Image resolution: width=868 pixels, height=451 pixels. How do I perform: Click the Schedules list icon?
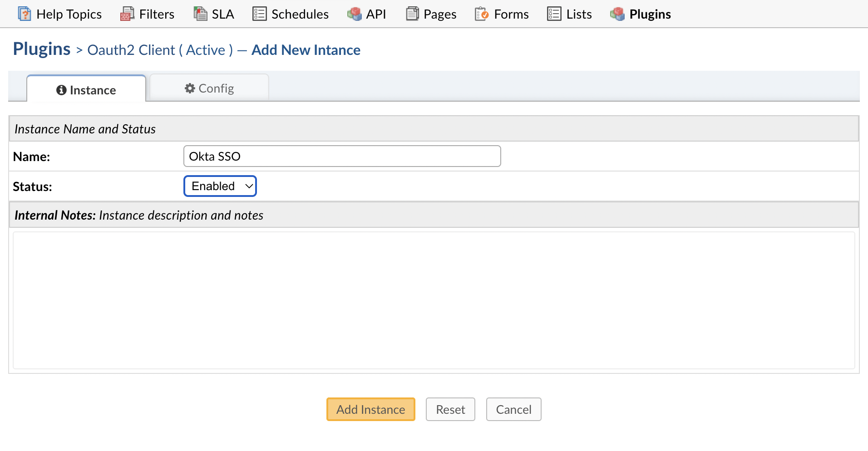(258, 14)
